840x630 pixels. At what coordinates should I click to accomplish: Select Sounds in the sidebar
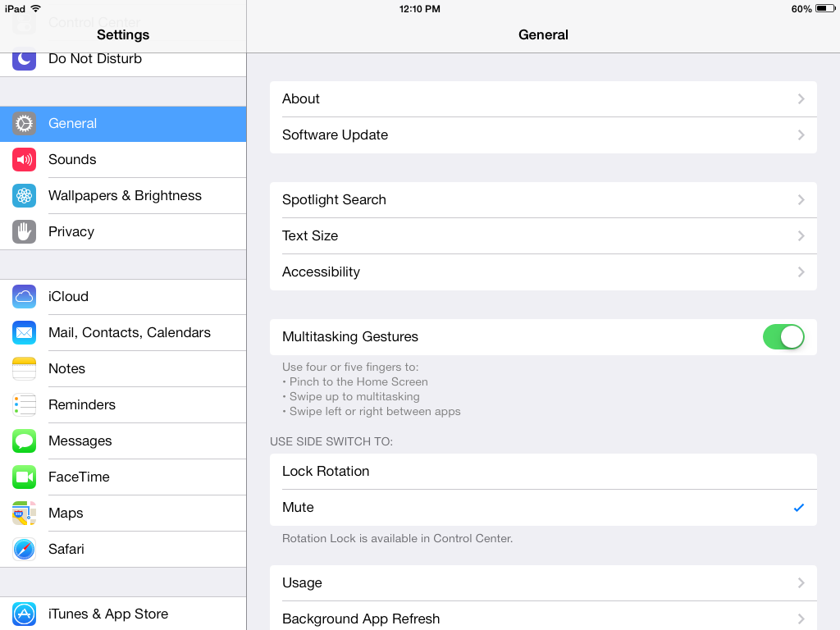coord(123,160)
